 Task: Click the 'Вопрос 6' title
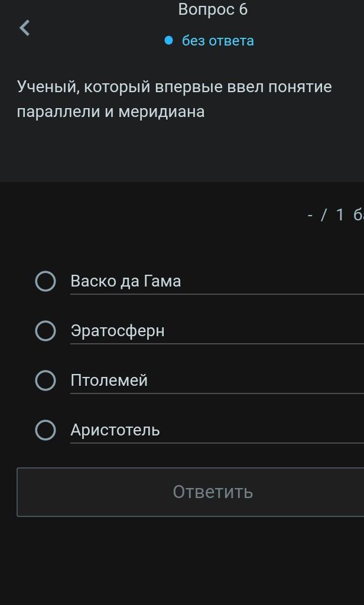(212, 9)
